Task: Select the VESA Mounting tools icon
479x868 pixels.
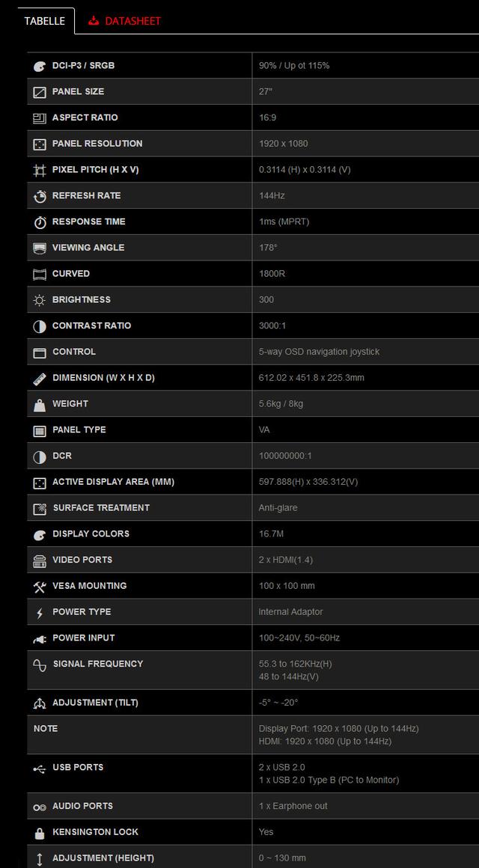Action: pos(40,585)
